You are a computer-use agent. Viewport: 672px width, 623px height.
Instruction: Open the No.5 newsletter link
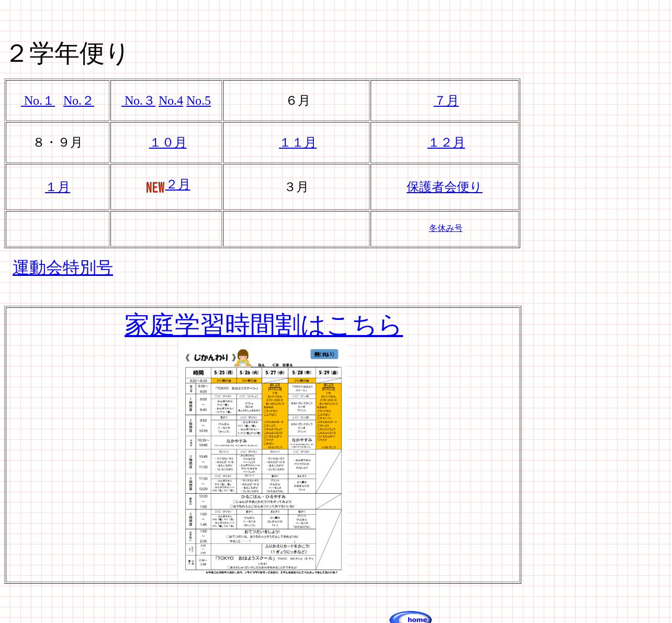point(198,101)
